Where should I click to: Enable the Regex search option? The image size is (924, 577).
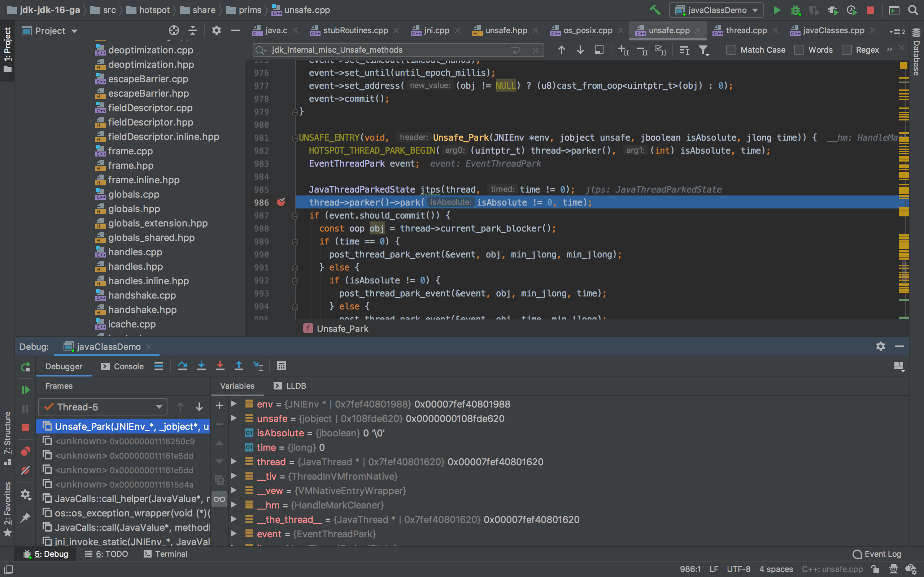pos(846,50)
